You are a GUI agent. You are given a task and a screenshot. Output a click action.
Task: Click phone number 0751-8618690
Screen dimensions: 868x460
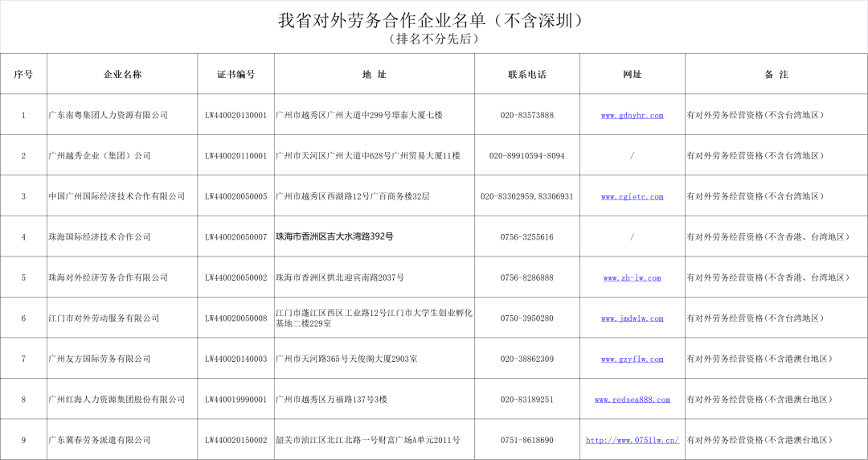click(527, 440)
